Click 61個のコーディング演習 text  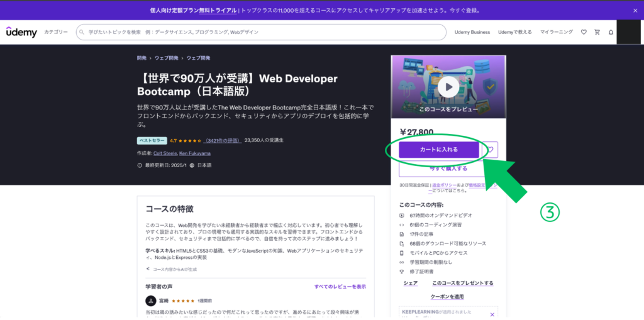pyautogui.click(x=435, y=224)
